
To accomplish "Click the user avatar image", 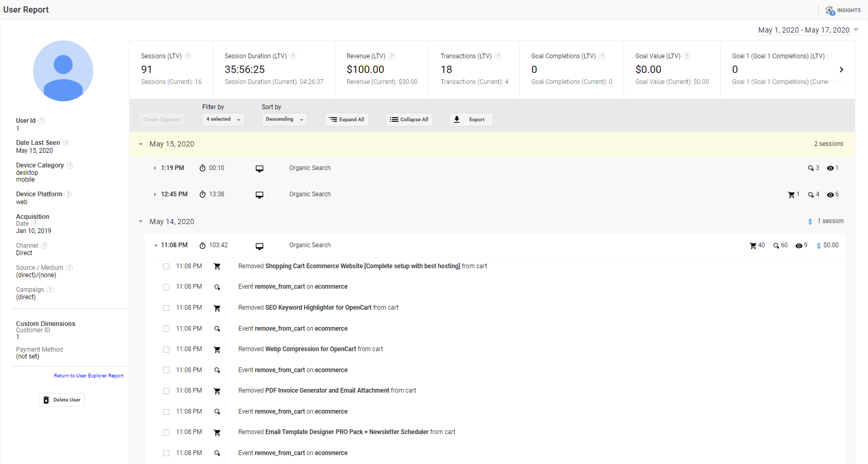I will tap(63, 71).
